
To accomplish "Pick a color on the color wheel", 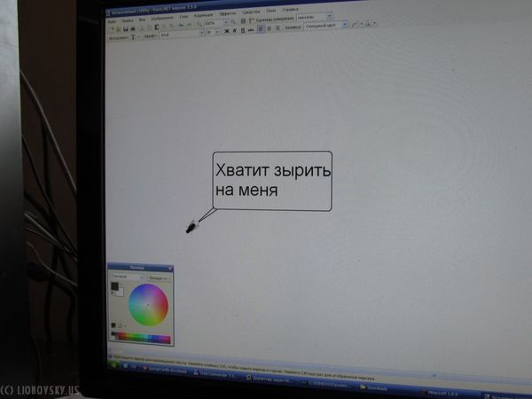I will tap(148, 305).
